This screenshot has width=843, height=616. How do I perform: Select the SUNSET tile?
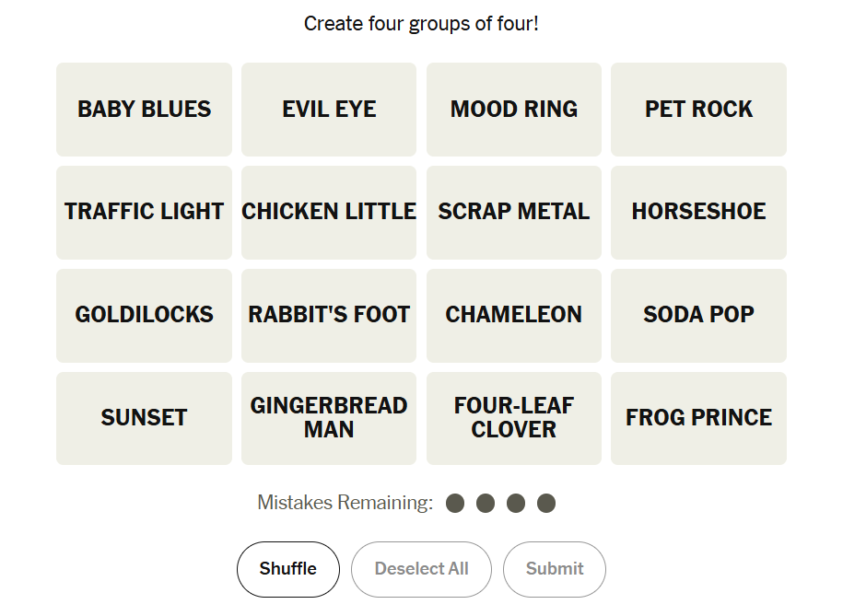pyautogui.click(x=144, y=418)
